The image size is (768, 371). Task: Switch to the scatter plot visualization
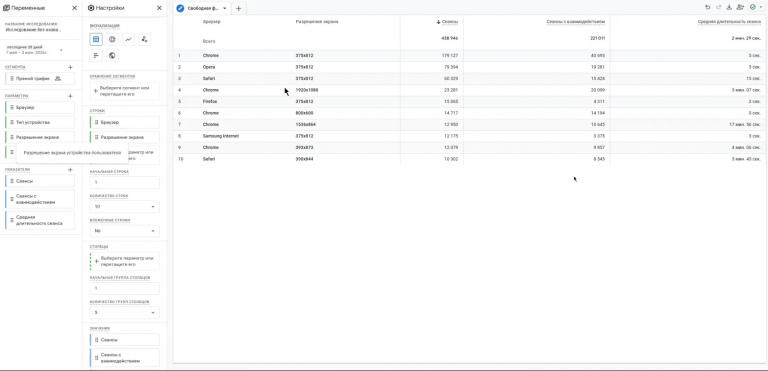pyautogui.click(x=144, y=39)
